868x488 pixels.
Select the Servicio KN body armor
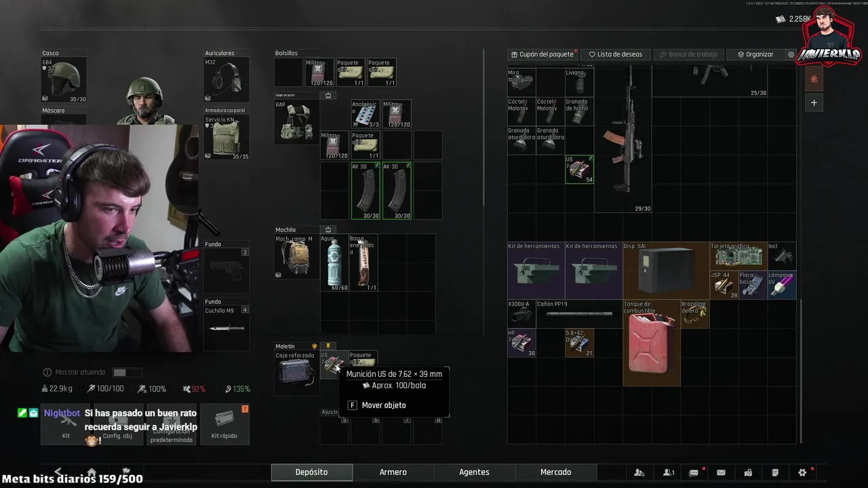coord(226,138)
